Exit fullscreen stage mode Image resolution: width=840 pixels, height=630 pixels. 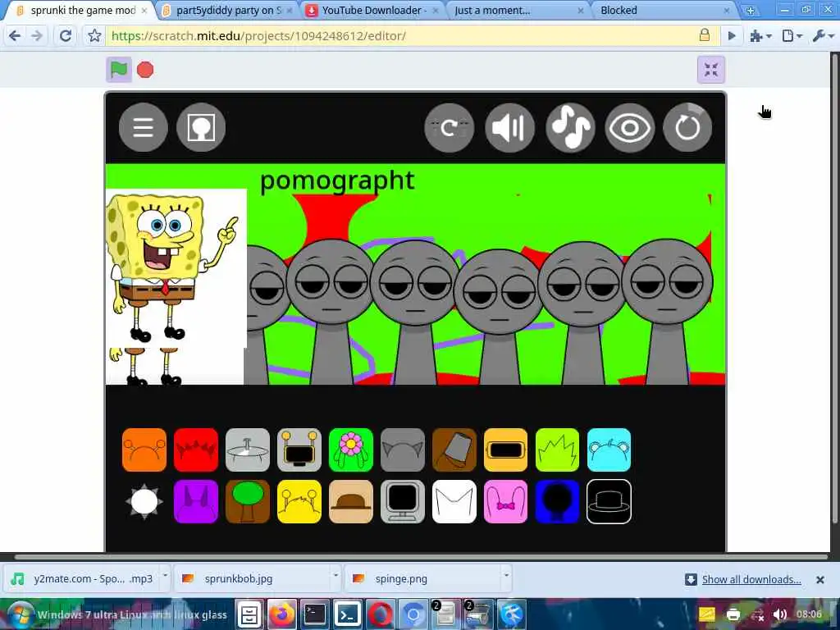[711, 70]
